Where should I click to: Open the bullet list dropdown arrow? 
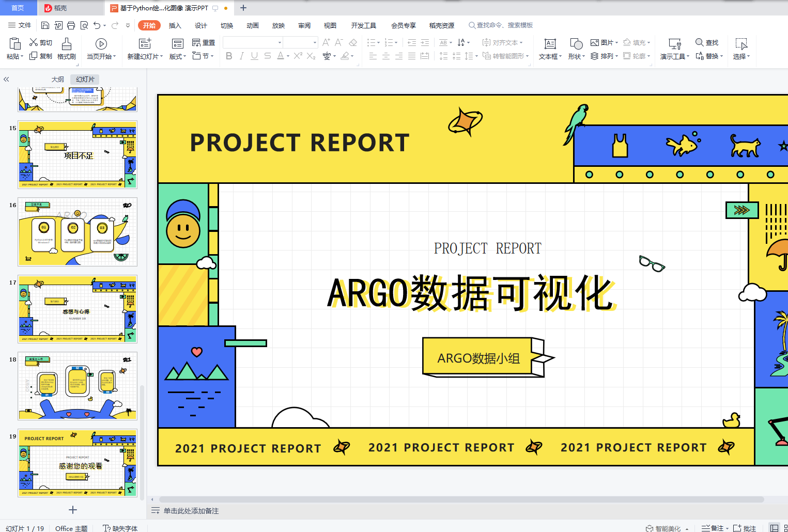click(x=378, y=43)
